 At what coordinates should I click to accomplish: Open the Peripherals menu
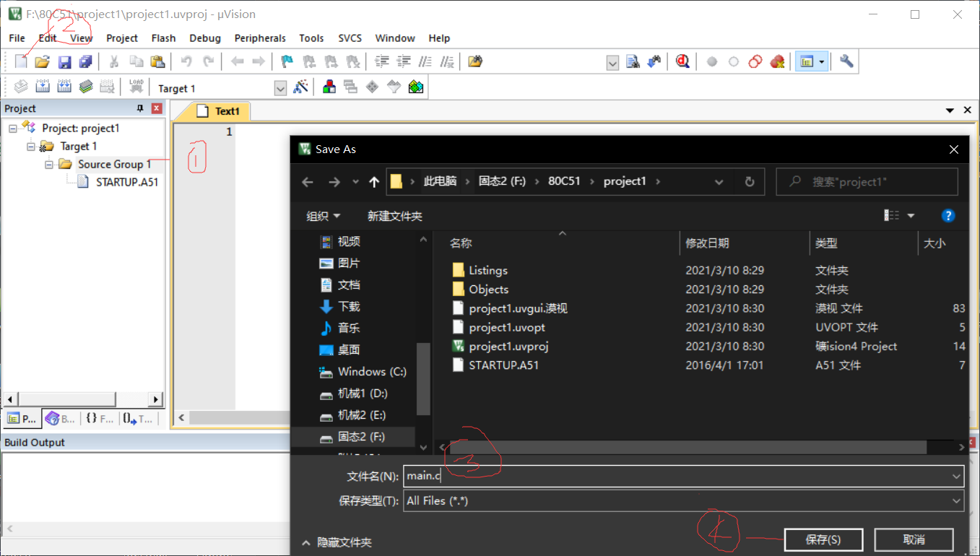click(260, 38)
